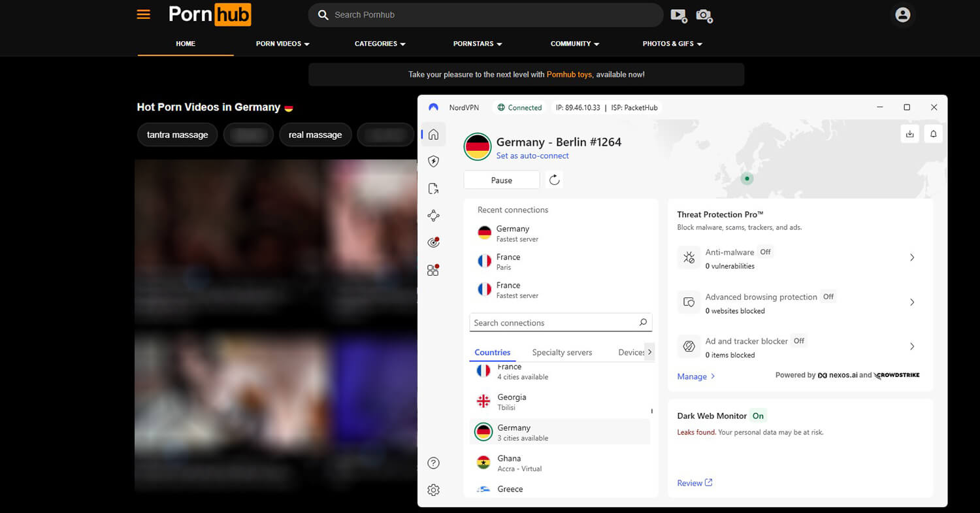This screenshot has height=513, width=980.
Task: Open the Pornhub hamburger menu
Action: 143,14
